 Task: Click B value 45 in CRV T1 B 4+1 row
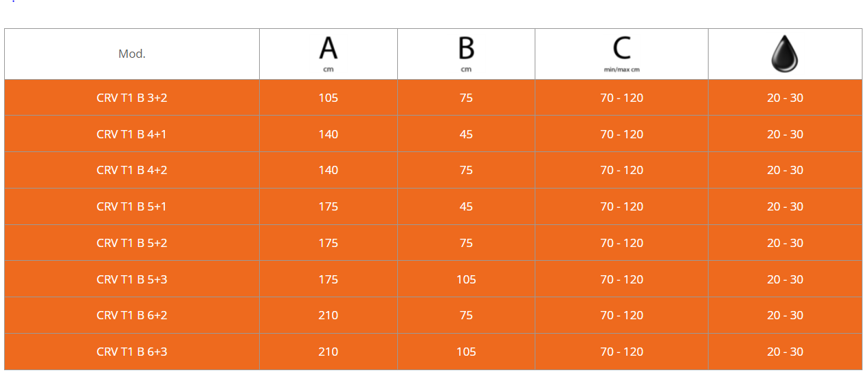point(466,134)
